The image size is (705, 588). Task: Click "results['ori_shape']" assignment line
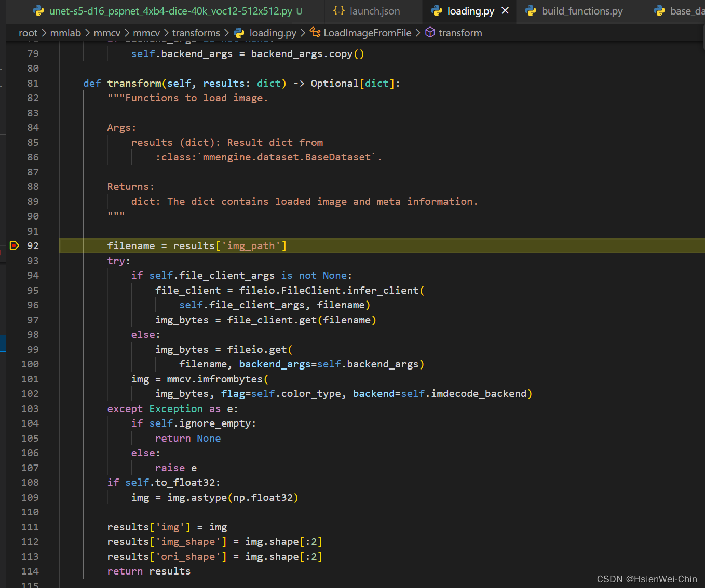[x=215, y=556]
